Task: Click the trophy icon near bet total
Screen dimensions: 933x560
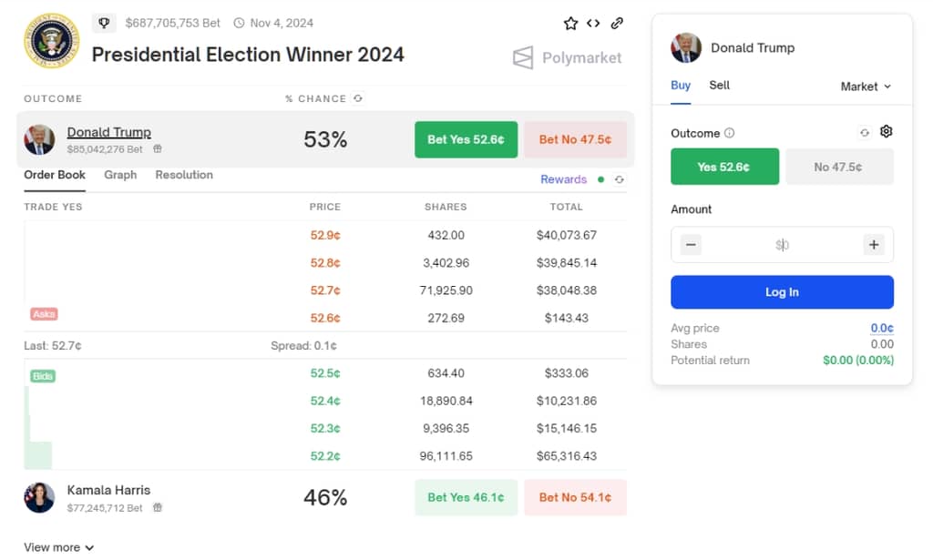Action: [104, 23]
